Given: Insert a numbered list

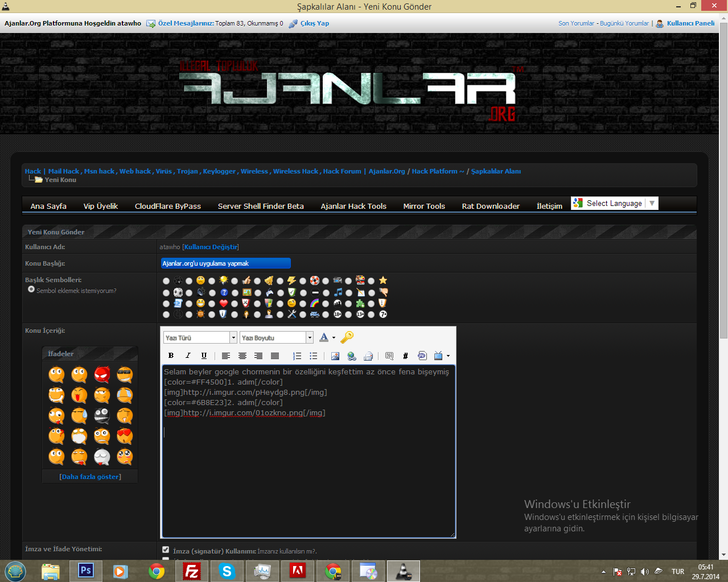Looking at the screenshot, I should [297, 356].
